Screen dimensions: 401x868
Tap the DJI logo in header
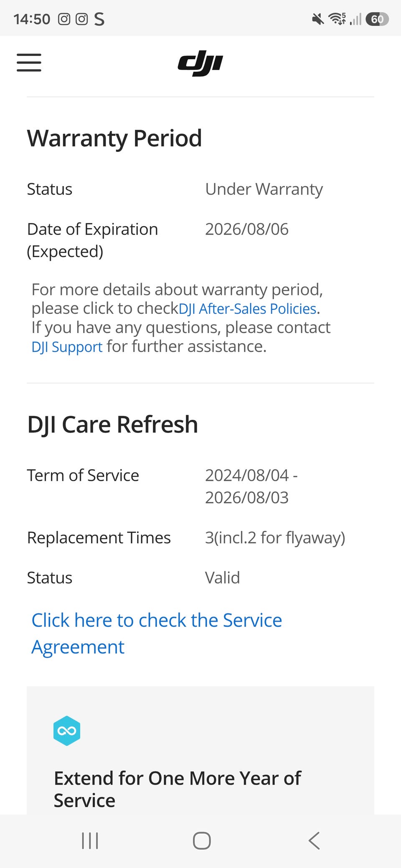pos(200,63)
